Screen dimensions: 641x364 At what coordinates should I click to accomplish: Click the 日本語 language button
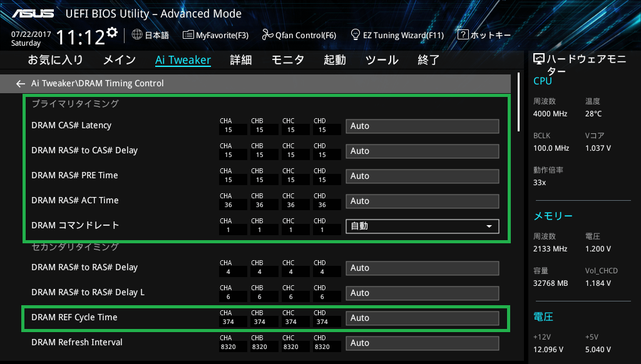[156, 35]
